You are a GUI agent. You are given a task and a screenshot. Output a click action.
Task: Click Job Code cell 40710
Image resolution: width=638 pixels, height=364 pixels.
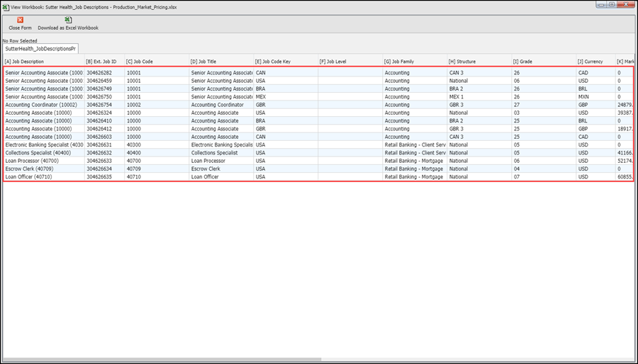pos(157,177)
